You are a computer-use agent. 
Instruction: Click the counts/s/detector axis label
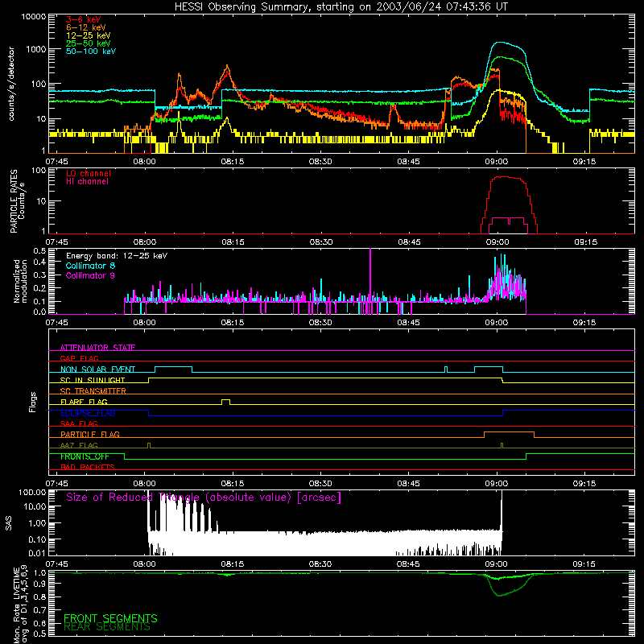pyautogui.click(x=11, y=84)
